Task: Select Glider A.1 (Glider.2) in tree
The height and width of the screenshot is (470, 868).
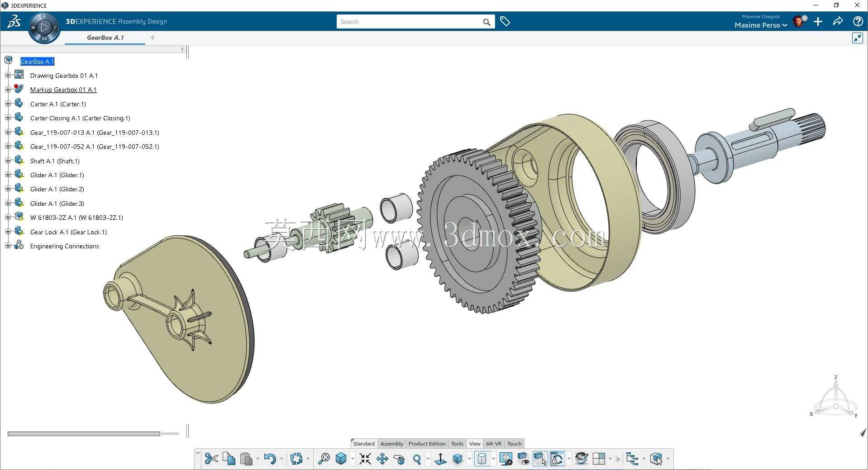Action: 57,189
